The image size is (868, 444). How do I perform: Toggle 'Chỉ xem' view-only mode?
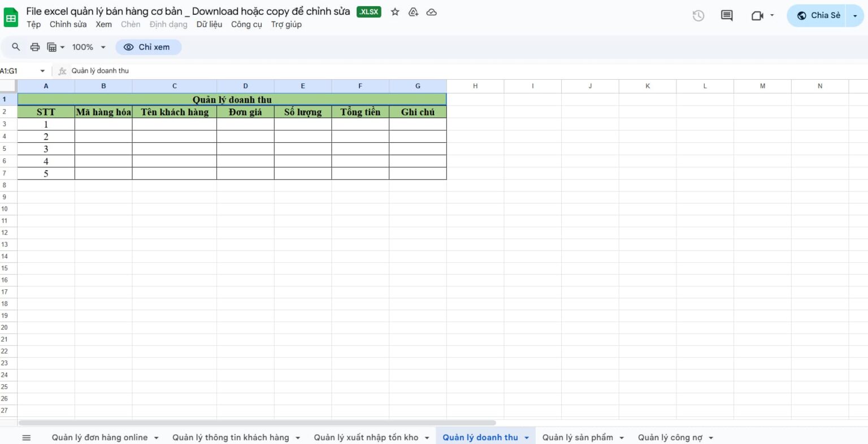tap(148, 47)
